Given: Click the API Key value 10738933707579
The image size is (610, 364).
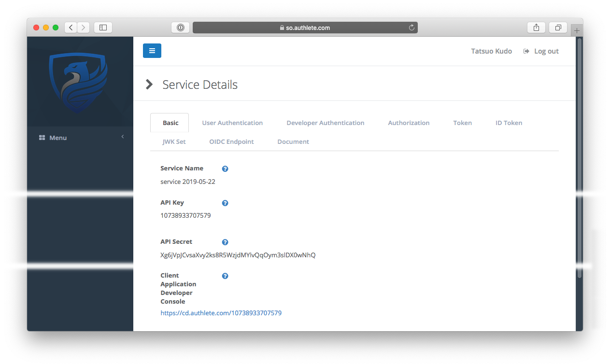Looking at the screenshot, I should point(185,215).
